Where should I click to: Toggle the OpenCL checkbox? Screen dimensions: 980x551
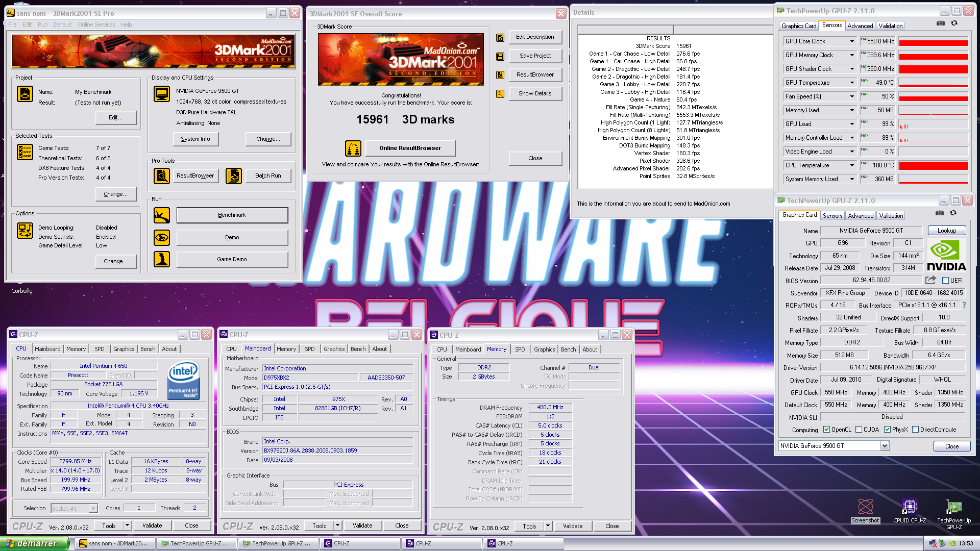coord(826,430)
